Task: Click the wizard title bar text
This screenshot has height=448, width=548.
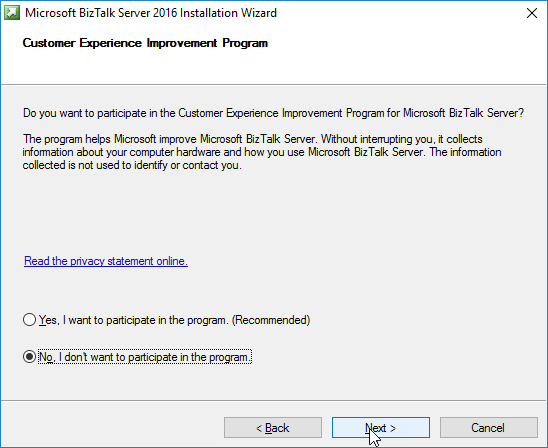Action: (x=151, y=13)
